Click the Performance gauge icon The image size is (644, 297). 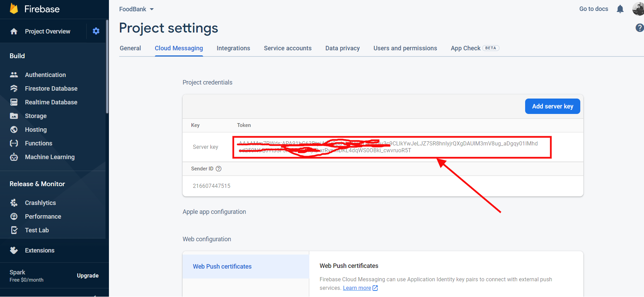[x=14, y=216]
